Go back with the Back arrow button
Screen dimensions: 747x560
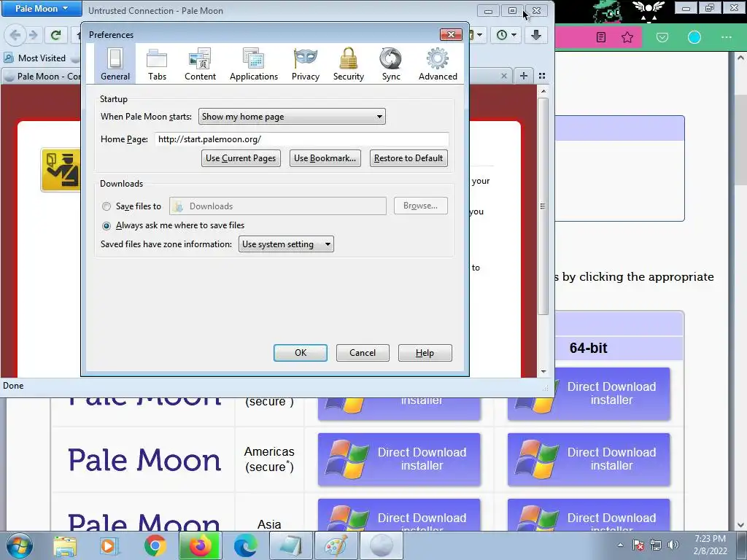[x=15, y=35]
